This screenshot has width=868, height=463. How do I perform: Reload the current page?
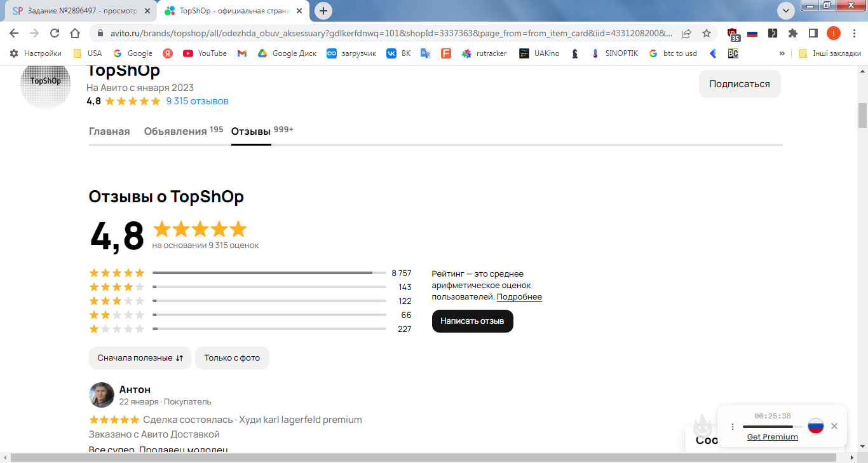pyautogui.click(x=55, y=33)
